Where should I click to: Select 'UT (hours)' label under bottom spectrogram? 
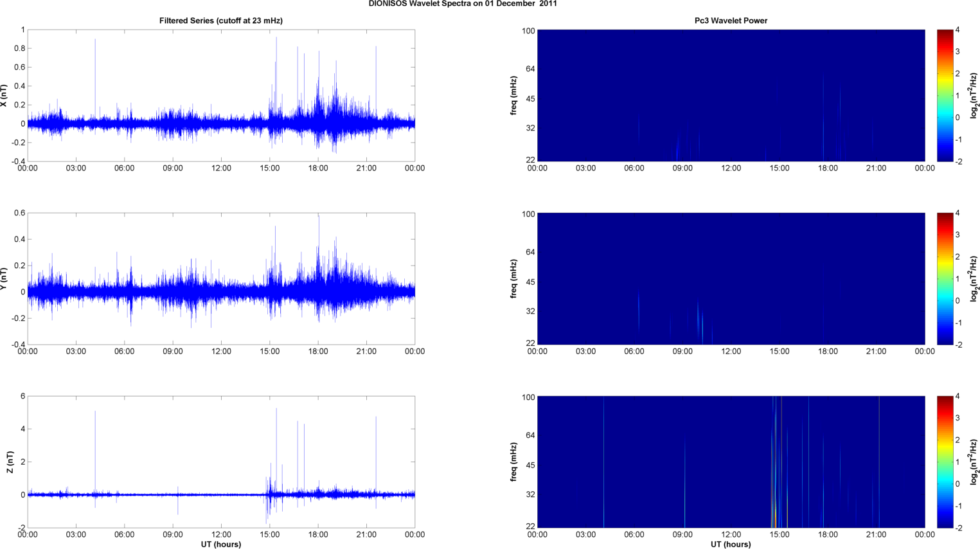point(731,544)
